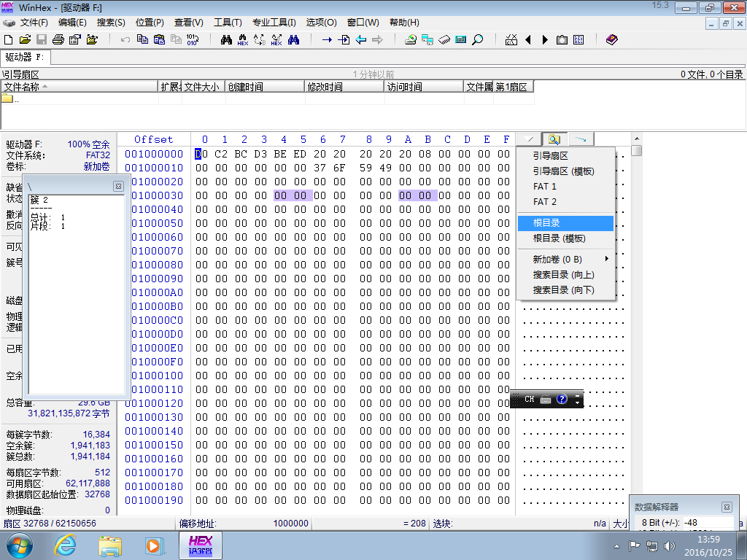Click language bar help question icon
747x560 pixels.
562,399
